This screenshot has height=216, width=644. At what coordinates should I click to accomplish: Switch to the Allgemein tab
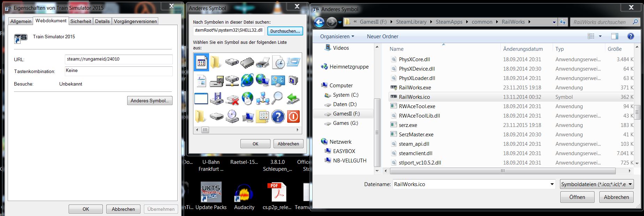[x=21, y=21]
